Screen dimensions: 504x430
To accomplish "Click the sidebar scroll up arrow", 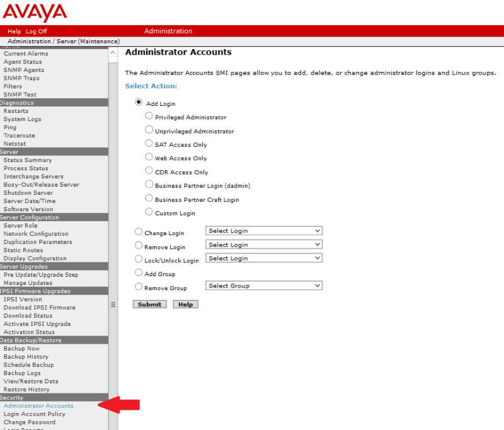I will [x=113, y=52].
